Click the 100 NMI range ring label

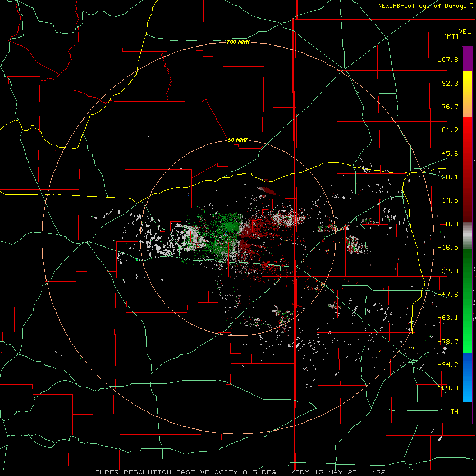[238, 42]
